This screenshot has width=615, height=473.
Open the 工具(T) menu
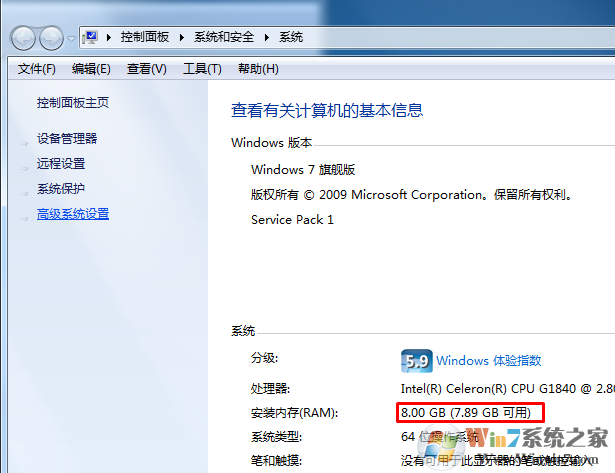tap(202, 69)
